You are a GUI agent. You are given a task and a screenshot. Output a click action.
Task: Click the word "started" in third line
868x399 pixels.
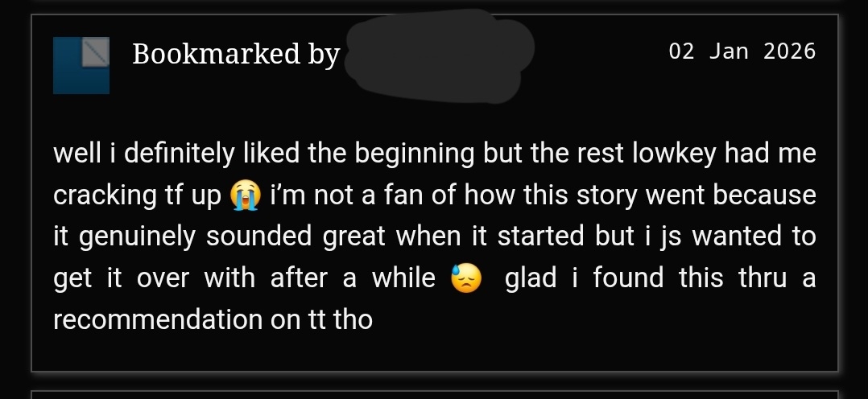click(541, 237)
